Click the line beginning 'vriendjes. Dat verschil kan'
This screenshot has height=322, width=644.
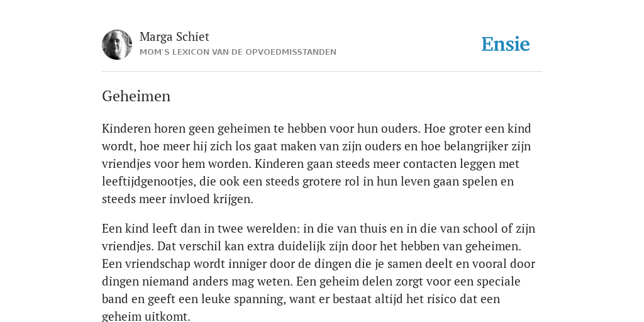tap(311, 247)
